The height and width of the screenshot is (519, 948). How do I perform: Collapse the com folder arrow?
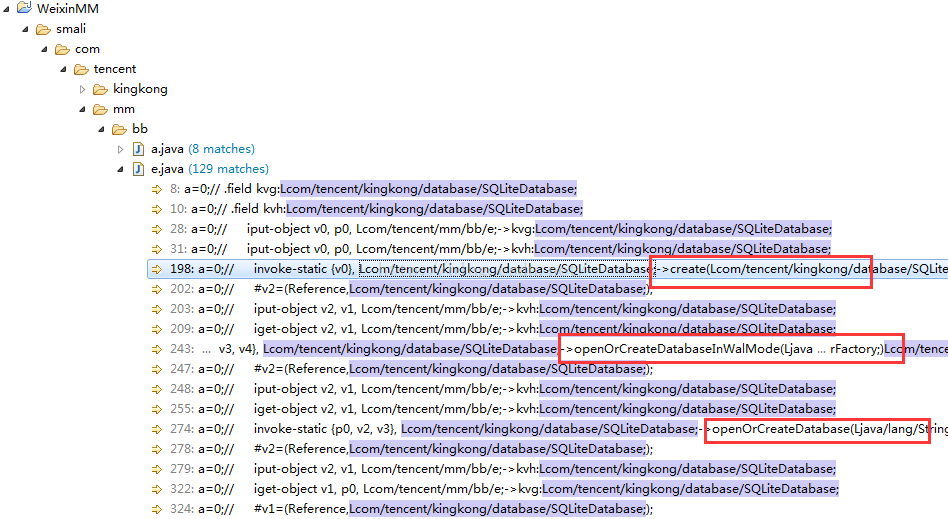pos(44,49)
